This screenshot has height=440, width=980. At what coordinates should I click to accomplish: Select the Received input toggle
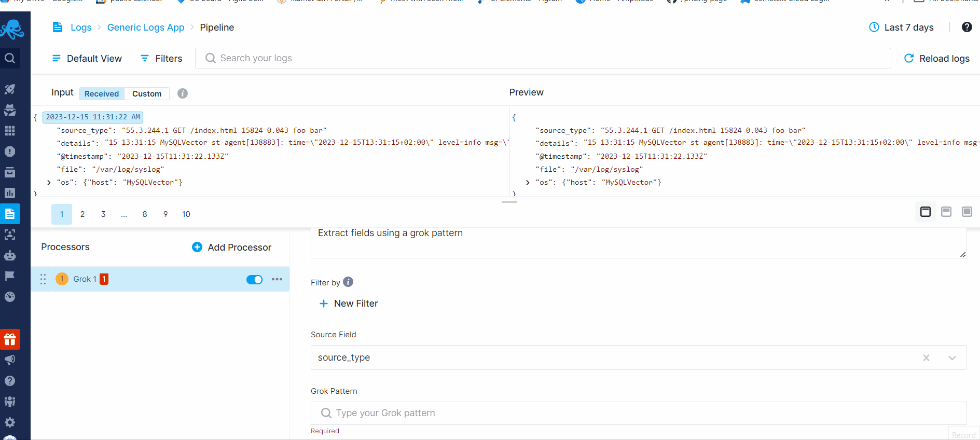point(102,94)
